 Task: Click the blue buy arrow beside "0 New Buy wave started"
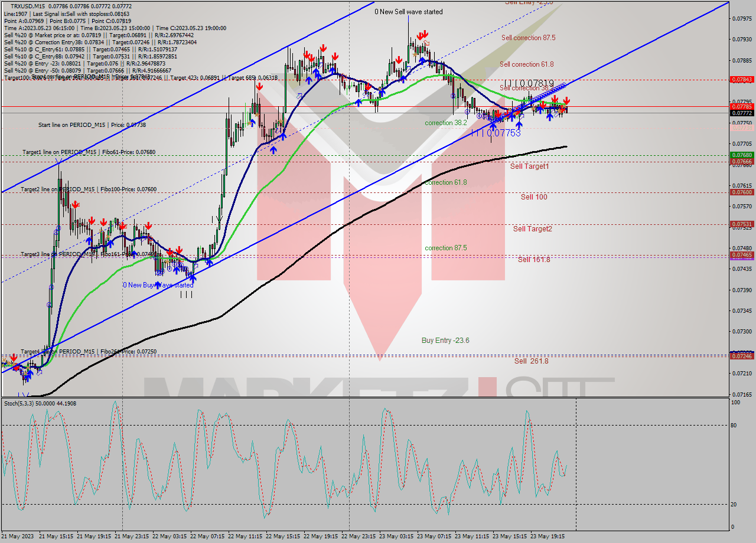[157, 285]
